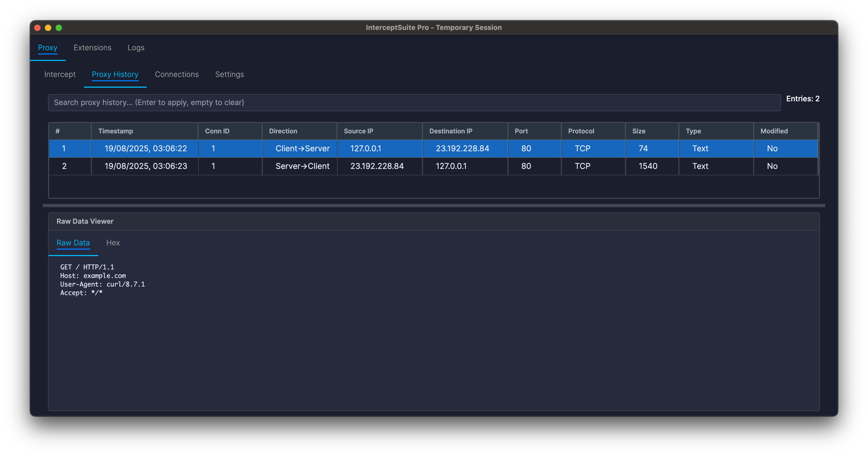Screen dimensions: 868x456
Task: Open the proxy Settings sub-tab
Action: [x=229, y=74]
